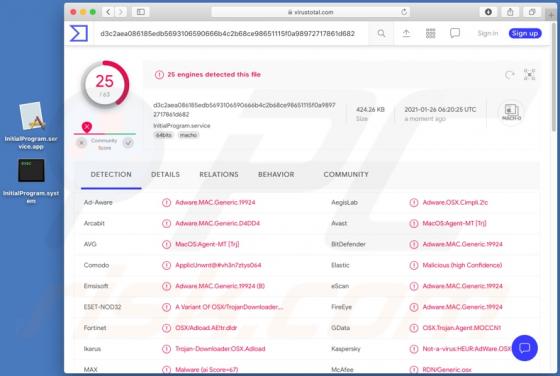The height and width of the screenshot is (376, 560).
Task: Click Ikarus Trojan-Downloader.OSX.Adload result
Action: 220,349
